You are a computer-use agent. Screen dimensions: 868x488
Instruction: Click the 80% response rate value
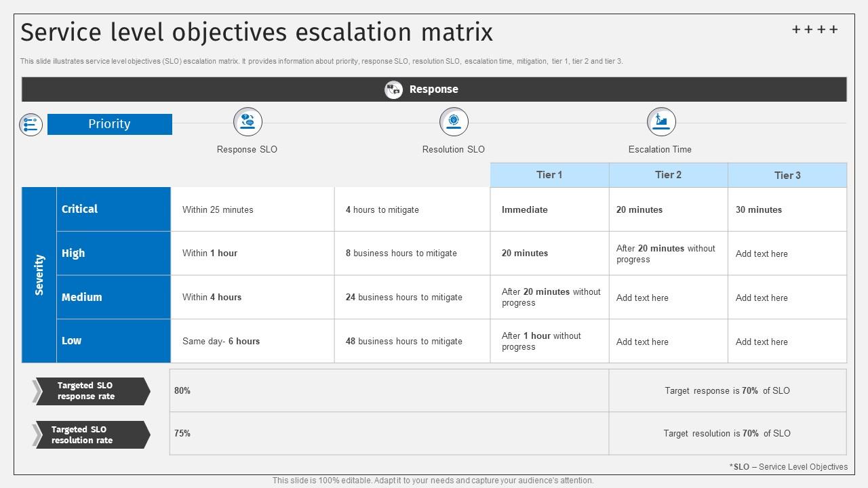pyautogui.click(x=182, y=390)
